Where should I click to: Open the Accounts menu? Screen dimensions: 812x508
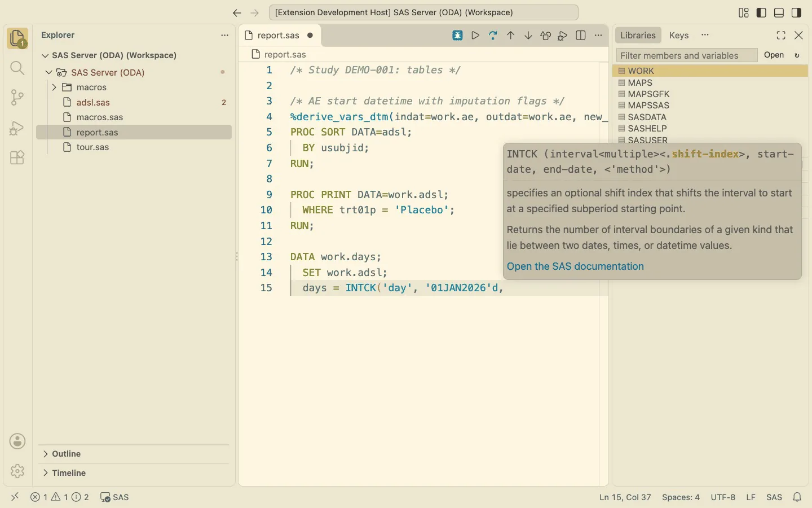click(17, 441)
